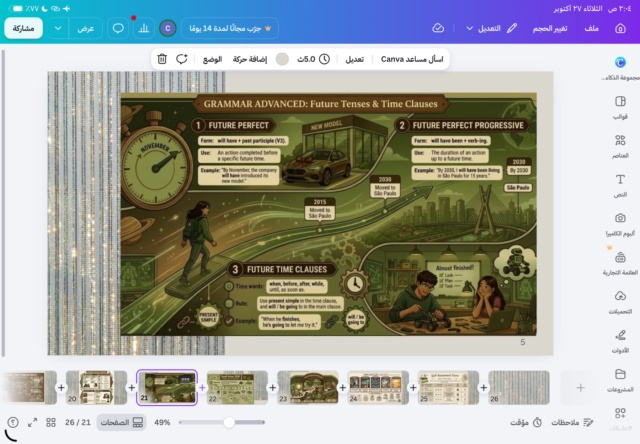Add page between thumbnails 22 and 23
Screen dimensions: 640x444
(x=272, y=388)
